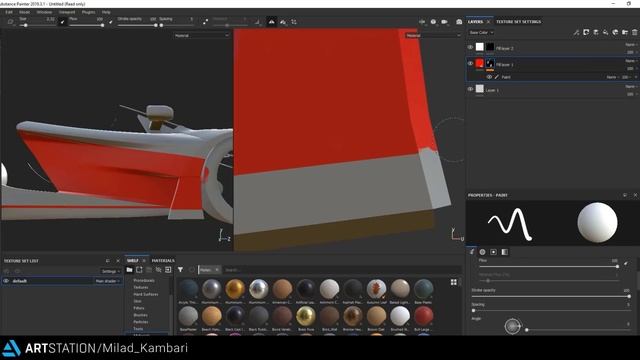Close the Shelf tab
The width and height of the screenshot is (640, 360).
point(144,260)
